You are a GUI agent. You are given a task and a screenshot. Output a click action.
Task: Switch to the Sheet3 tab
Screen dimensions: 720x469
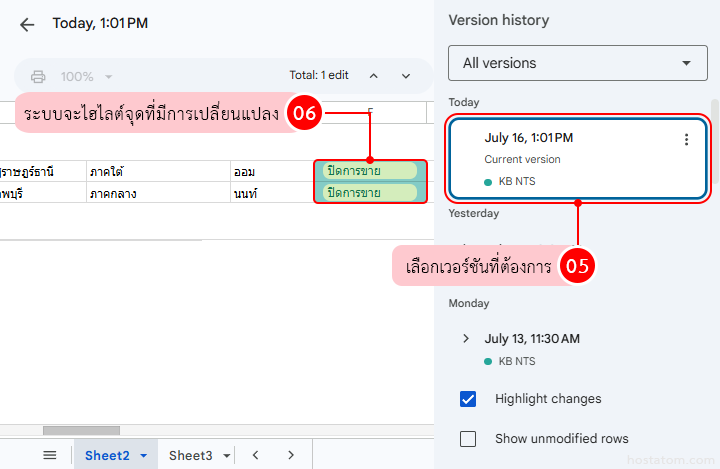point(191,455)
